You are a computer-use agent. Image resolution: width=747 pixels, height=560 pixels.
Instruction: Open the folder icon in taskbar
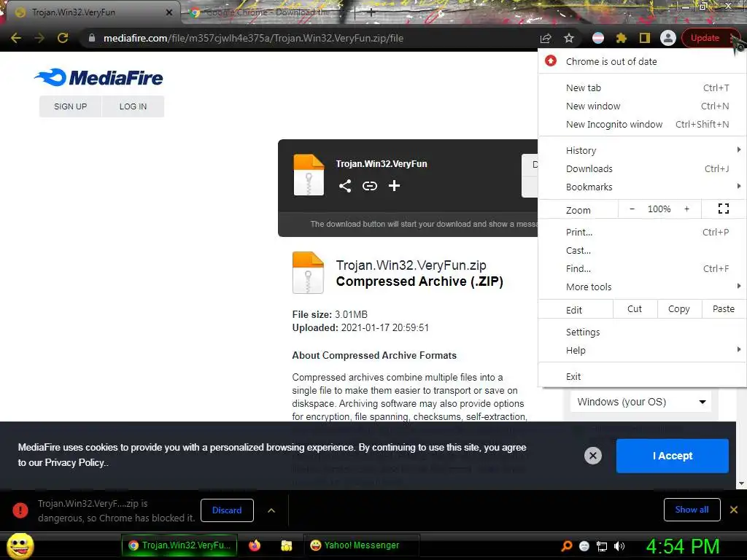tap(286, 545)
